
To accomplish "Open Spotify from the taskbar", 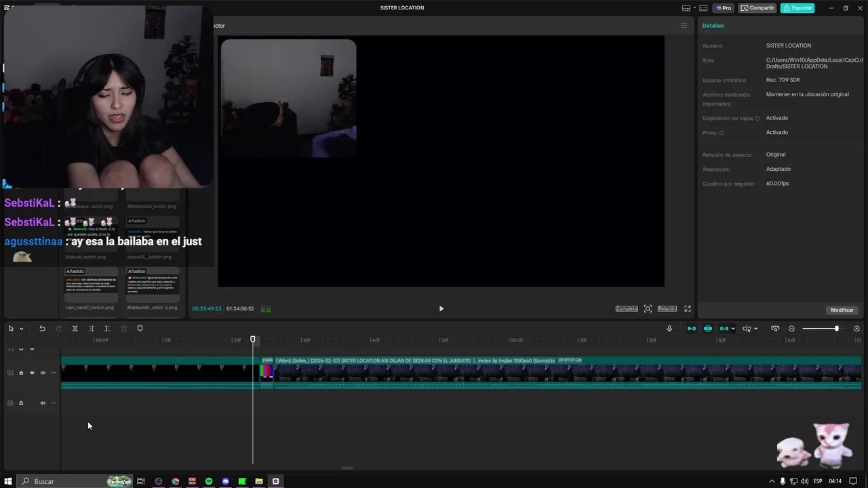I will 209,481.
